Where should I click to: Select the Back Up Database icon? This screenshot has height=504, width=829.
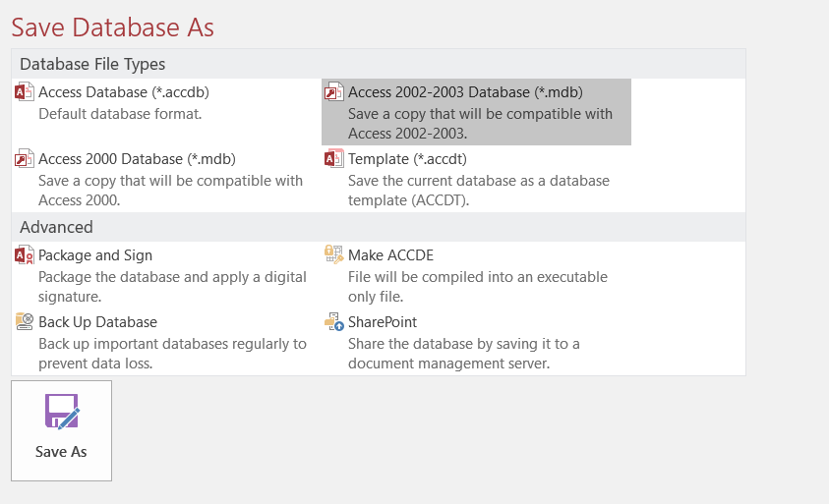pyautogui.click(x=25, y=322)
